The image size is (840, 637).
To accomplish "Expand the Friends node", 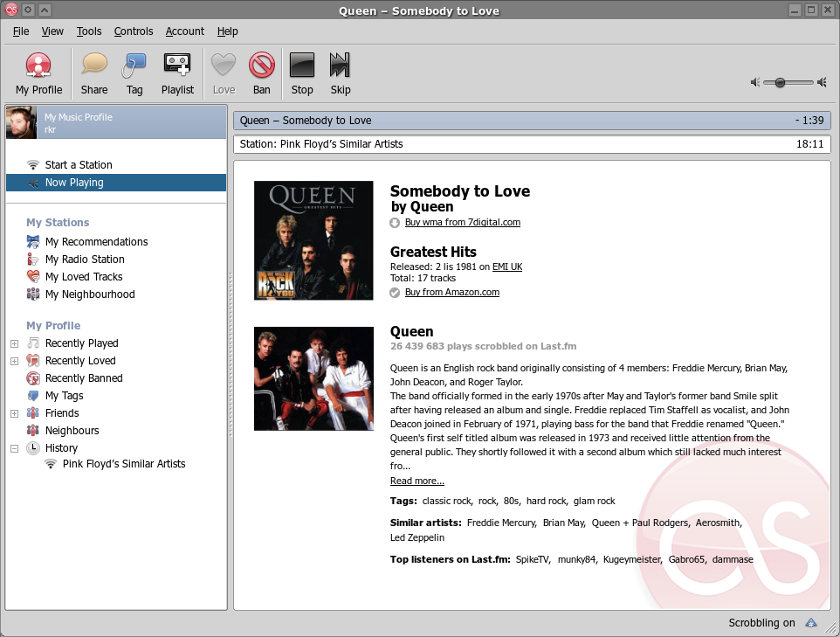I will [x=15, y=414].
